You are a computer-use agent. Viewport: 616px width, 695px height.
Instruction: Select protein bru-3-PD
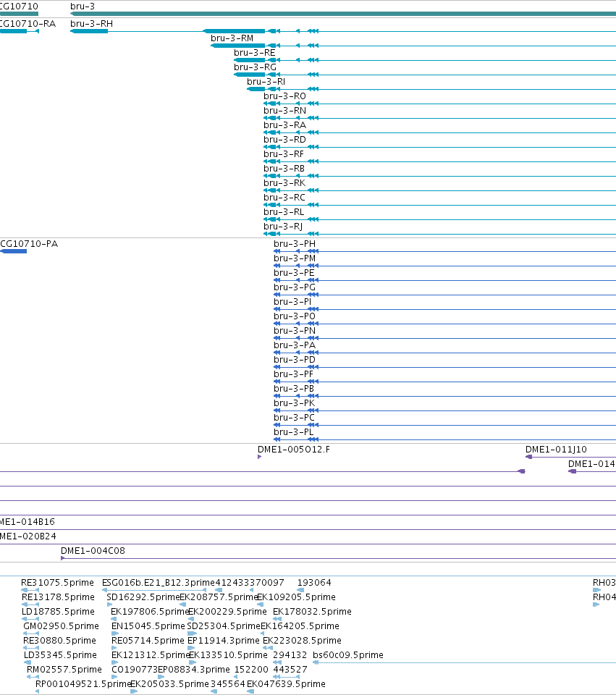pyautogui.click(x=295, y=360)
